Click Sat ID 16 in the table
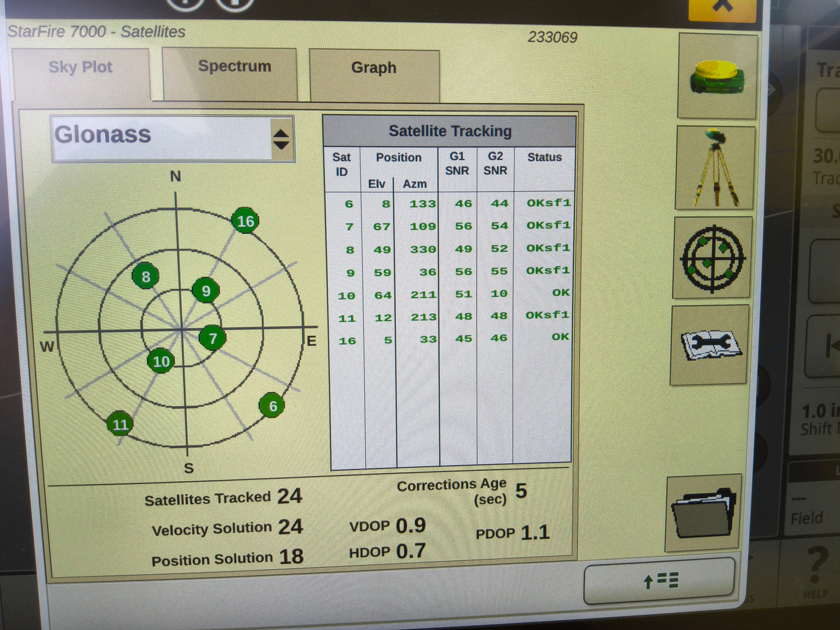Viewport: 840px width, 630px height. 347,341
